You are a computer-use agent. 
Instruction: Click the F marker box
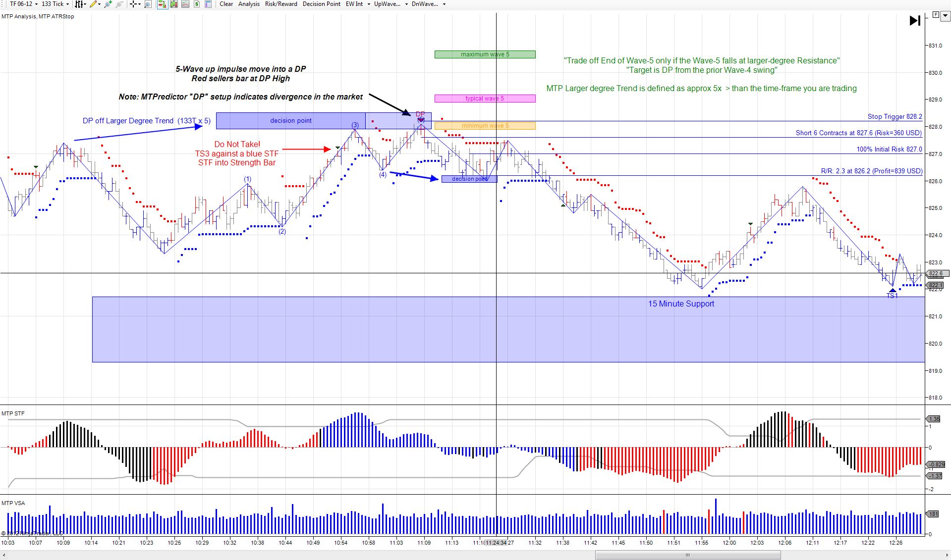(x=936, y=15)
